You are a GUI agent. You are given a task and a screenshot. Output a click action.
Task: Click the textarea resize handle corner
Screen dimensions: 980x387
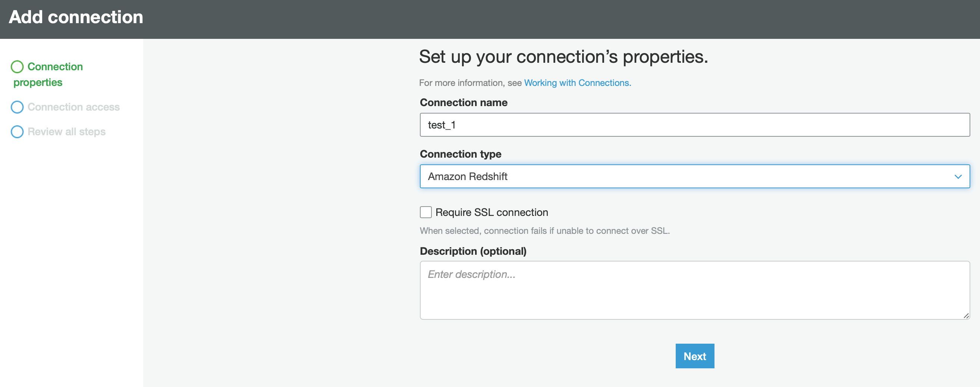coord(965,315)
